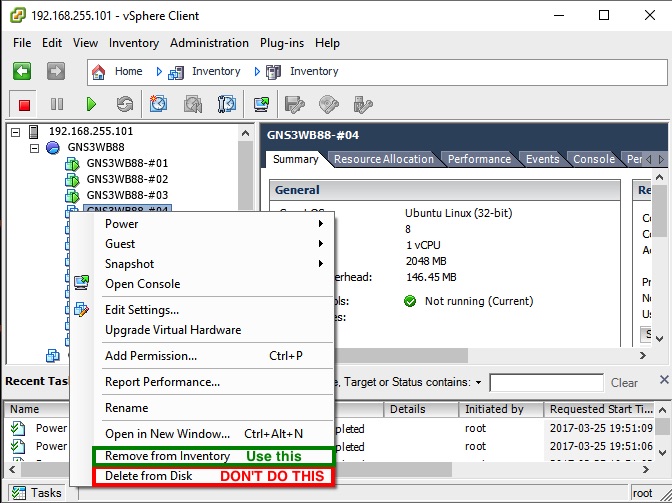Choose Remove from Inventory in context menu

pos(168,456)
